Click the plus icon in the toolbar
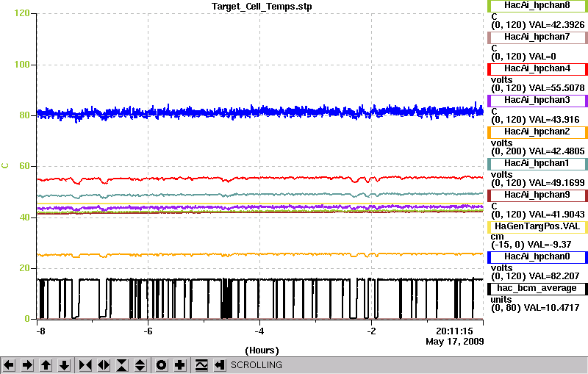The width and height of the screenshot is (588, 374). 180,364
